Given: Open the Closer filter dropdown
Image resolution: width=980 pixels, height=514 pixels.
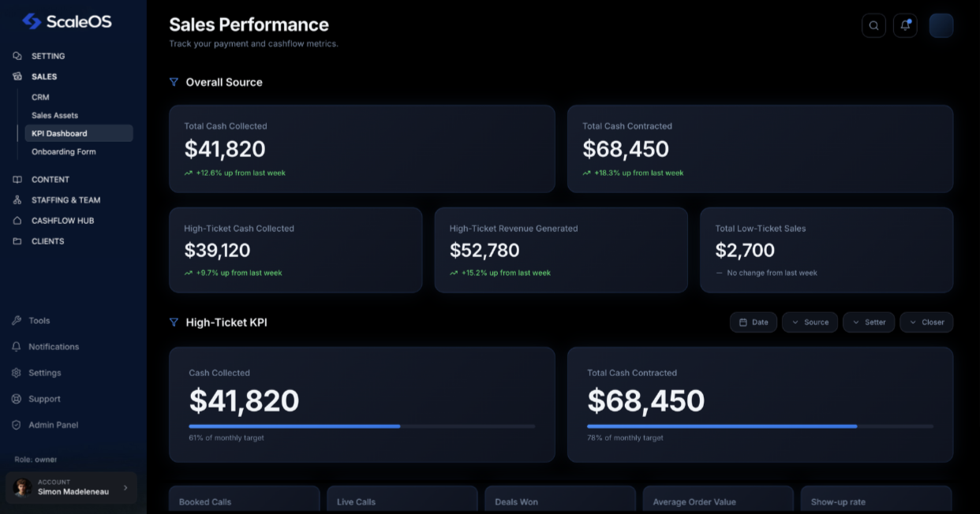Looking at the screenshot, I should click(926, 322).
